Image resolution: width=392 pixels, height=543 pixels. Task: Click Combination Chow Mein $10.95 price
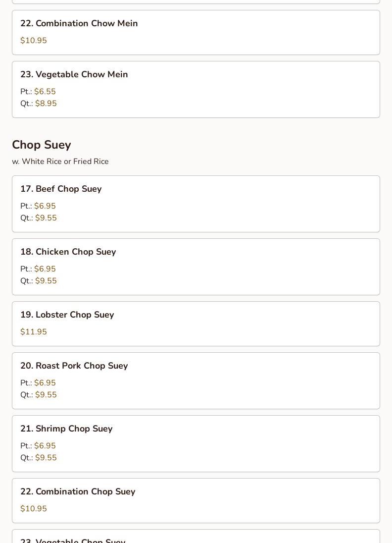34,41
